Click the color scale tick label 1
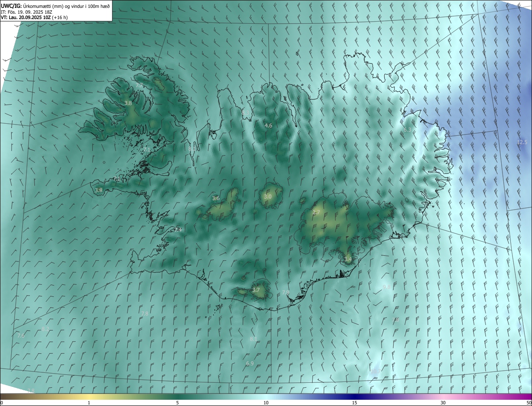This screenshot has width=532, height=406. (x=89, y=403)
